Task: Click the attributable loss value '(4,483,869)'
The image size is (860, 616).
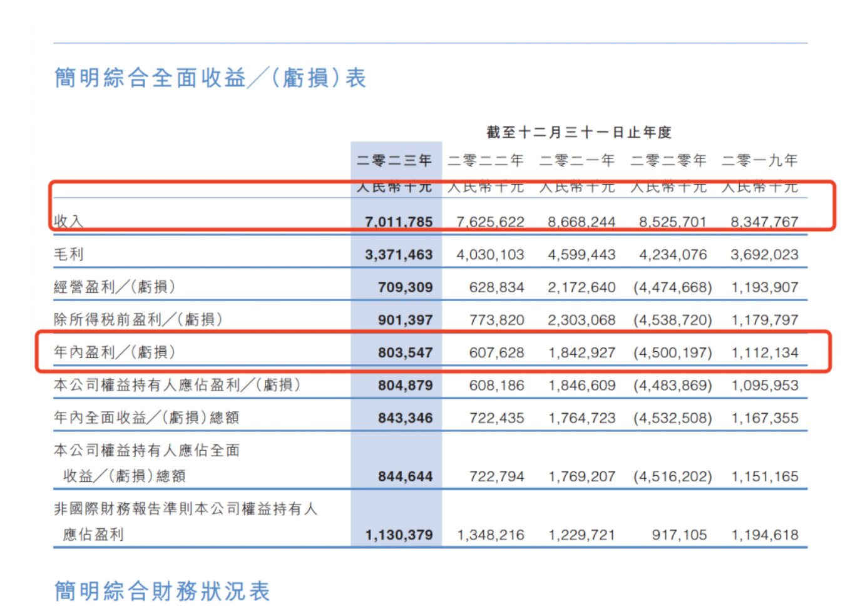Action: 673,385
